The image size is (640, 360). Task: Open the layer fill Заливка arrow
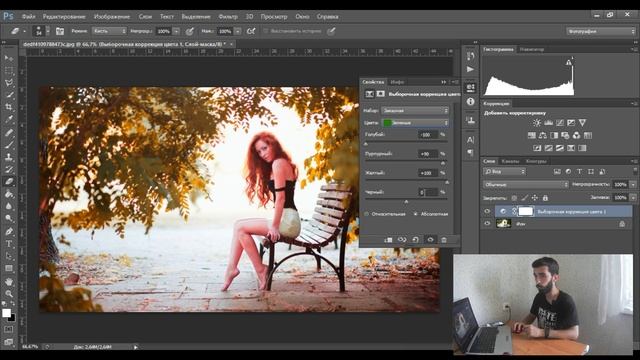633,198
